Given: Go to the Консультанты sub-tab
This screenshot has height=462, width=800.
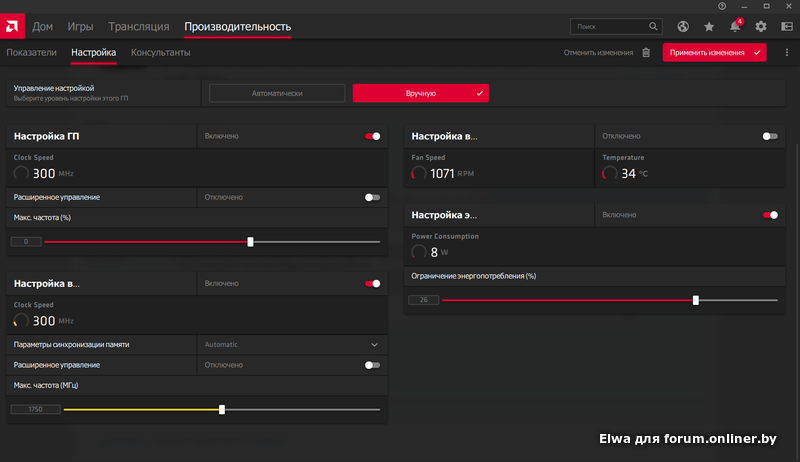Looking at the screenshot, I should [x=161, y=52].
